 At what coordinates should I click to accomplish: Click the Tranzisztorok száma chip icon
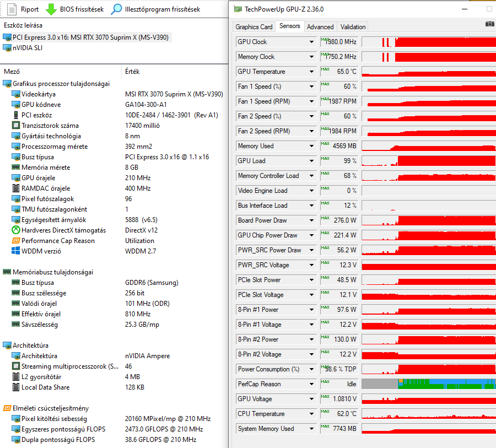[15, 126]
